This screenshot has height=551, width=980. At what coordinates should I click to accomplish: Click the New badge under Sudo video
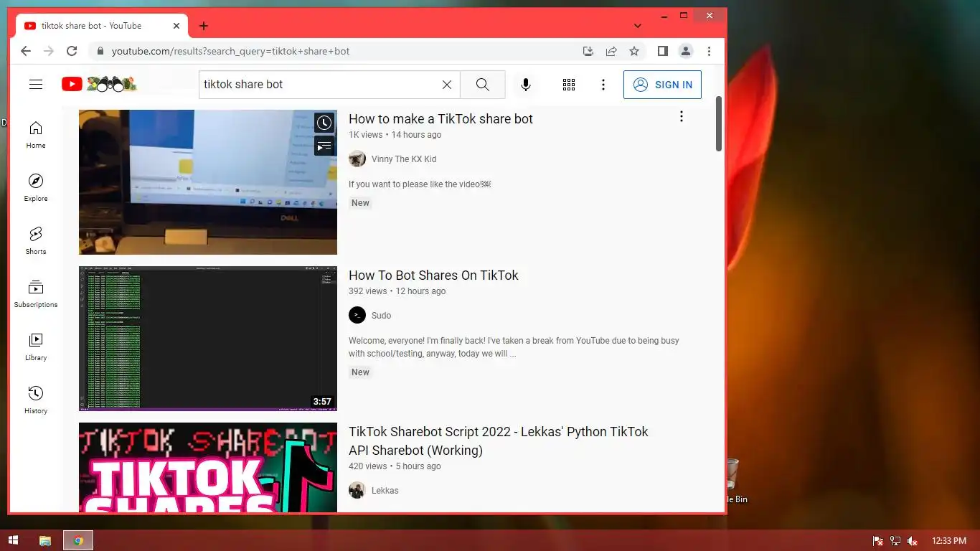360,372
